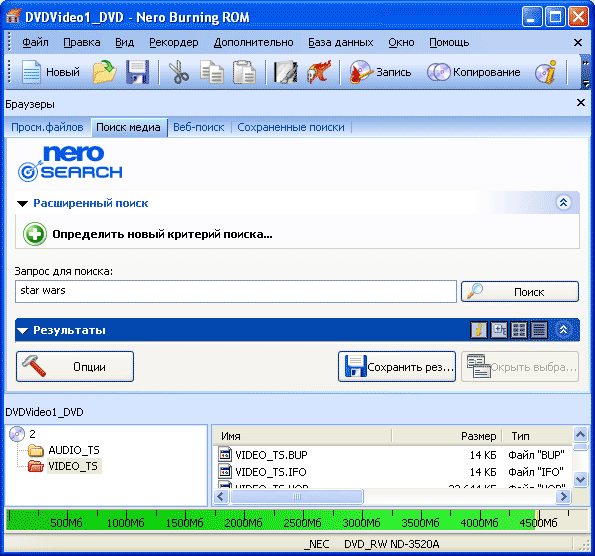Switch to Поиск медиа tab
595x556 pixels.
[128, 127]
